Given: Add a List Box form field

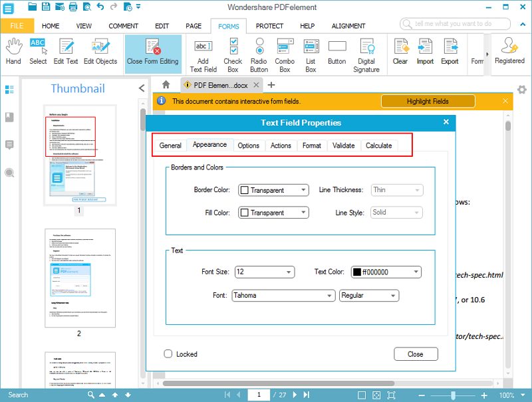Looking at the screenshot, I should point(311,56).
